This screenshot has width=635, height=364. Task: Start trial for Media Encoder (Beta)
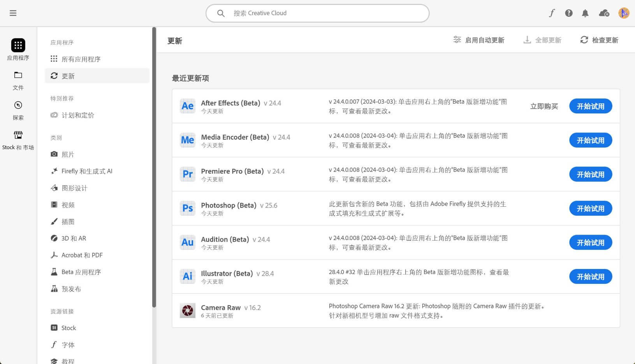coord(591,140)
